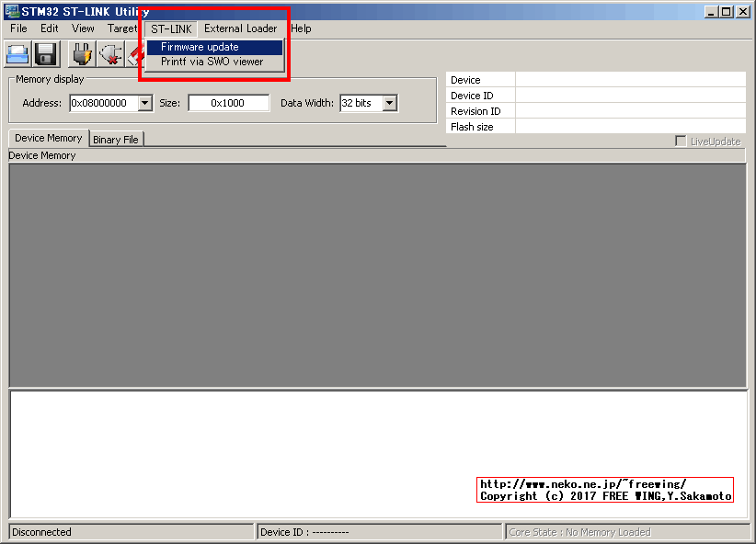Enable the LiveUpdate checkbox
Screen dimensions: 756x544
pyautogui.click(x=679, y=138)
